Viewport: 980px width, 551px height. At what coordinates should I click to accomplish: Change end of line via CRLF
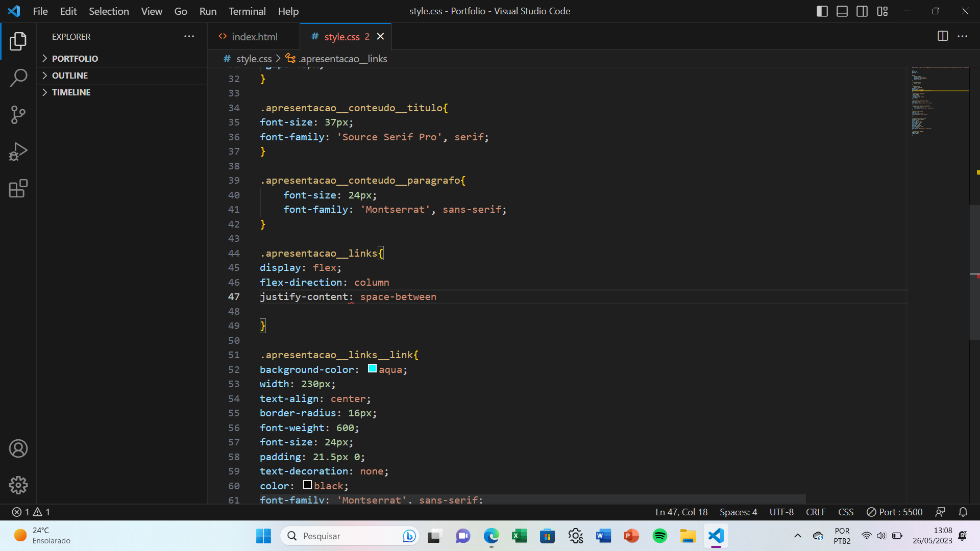pyautogui.click(x=816, y=512)
